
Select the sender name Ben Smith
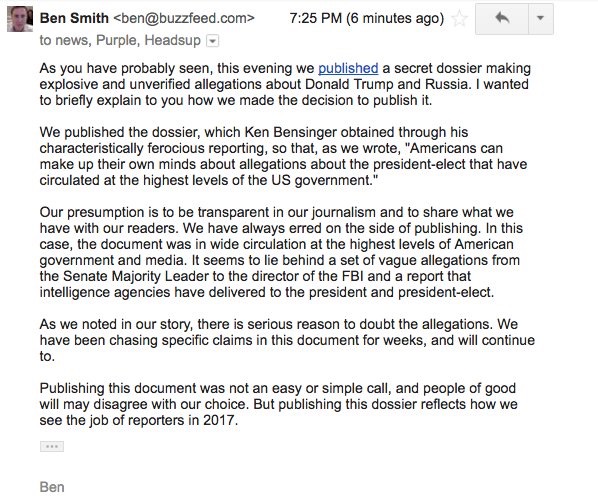pyautogui.click(x=74, y=18)
